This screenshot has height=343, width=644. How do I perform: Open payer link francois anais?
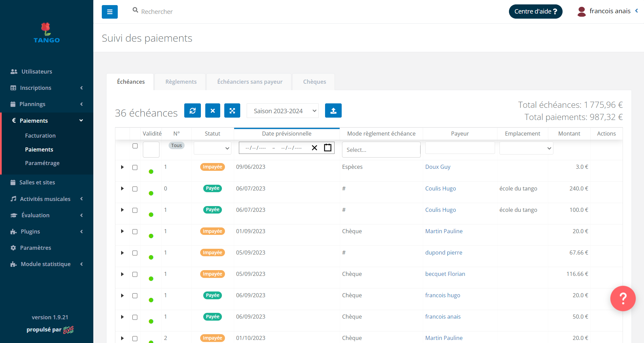443,317
